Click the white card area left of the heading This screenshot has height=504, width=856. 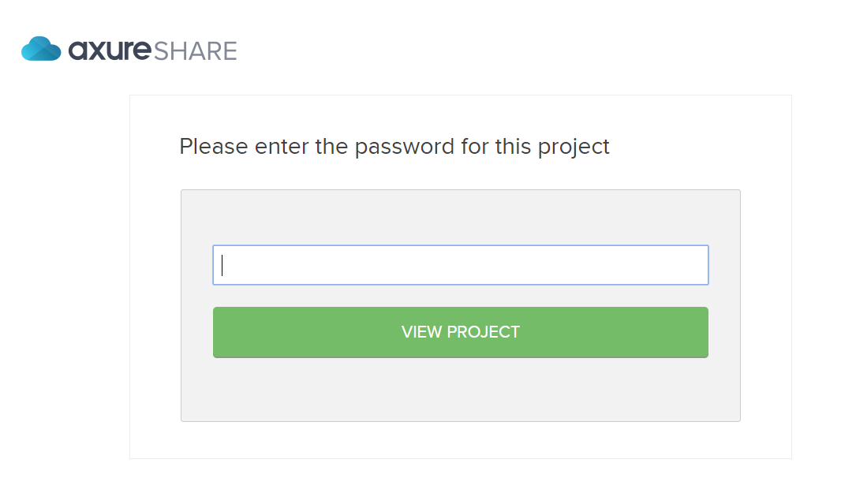tap(155, 147)
